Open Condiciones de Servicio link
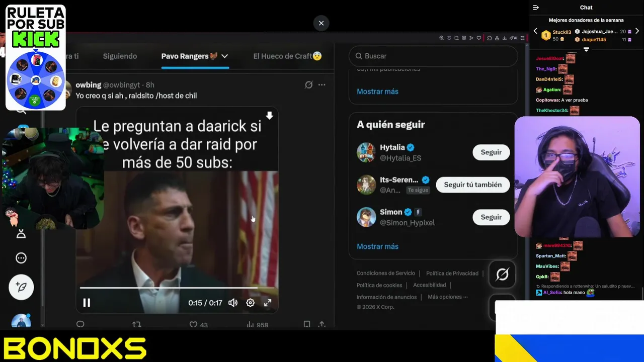644x362 pixels. point(386,274)
